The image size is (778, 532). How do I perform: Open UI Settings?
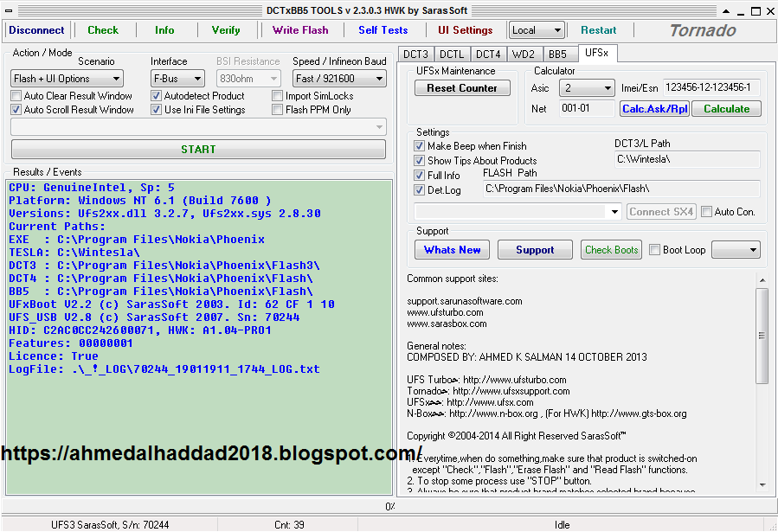pos(466,30)
